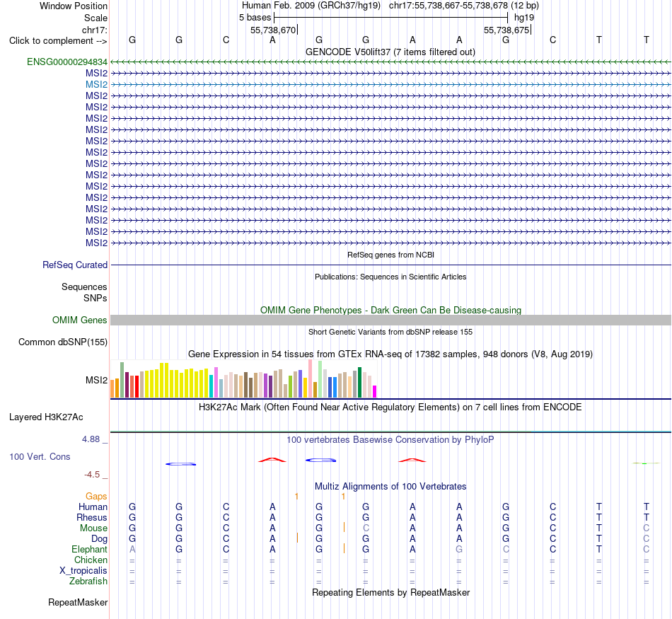Click the ENSG00000294834 gene label

[67, 62]
